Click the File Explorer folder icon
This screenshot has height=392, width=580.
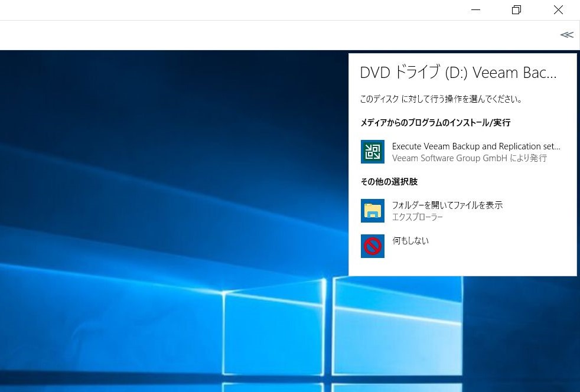pos(373,211)
